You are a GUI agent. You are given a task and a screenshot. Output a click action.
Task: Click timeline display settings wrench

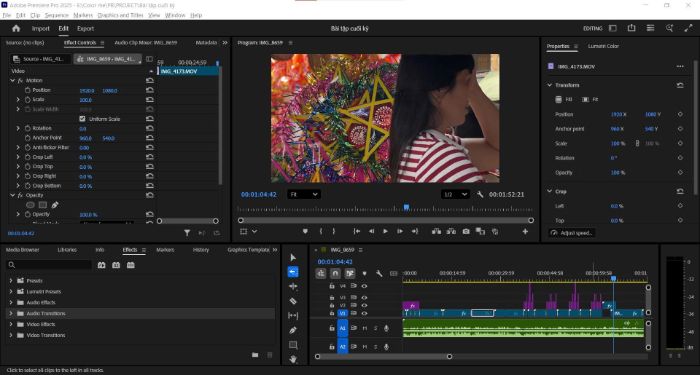(x=379, y=273)
